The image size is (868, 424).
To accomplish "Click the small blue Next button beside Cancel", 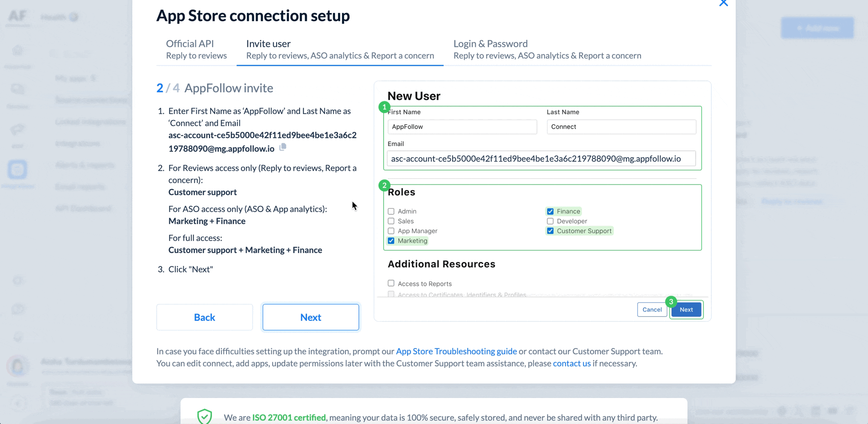I will click(x=686, y=310).
